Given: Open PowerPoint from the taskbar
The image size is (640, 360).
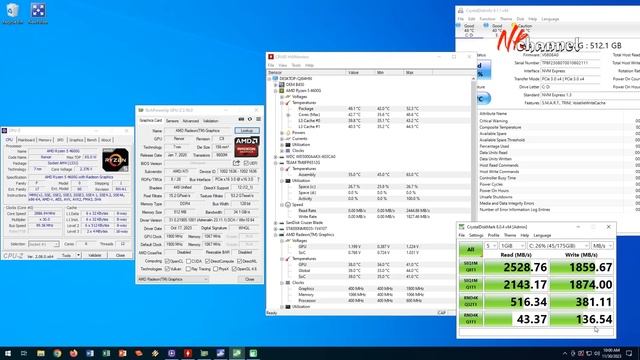Looking at the screenshot, I should pyautogui.click(x=122, y=353).
